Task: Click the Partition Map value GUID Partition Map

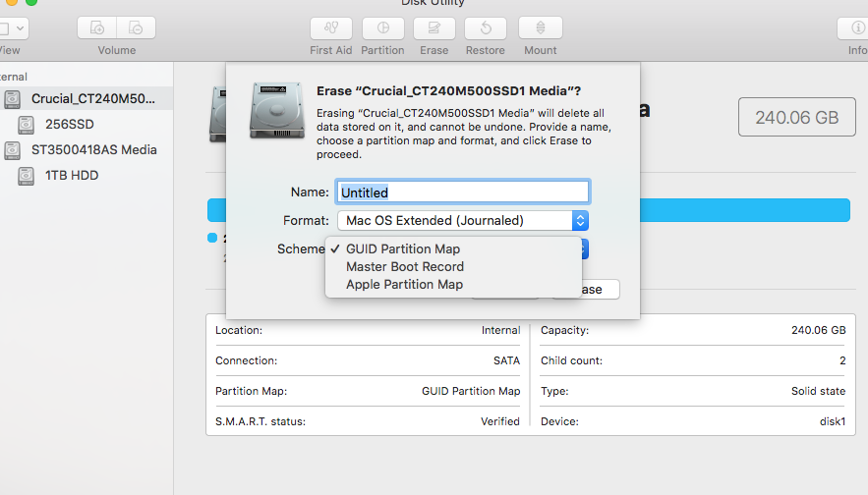Action: tap(471, 391)
